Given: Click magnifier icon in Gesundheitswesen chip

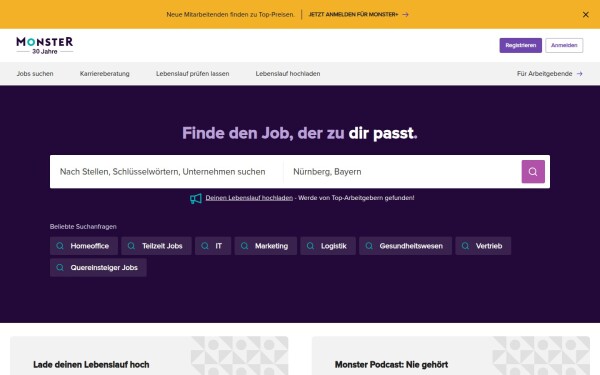Looking at the screenshot, I should 369,246.
